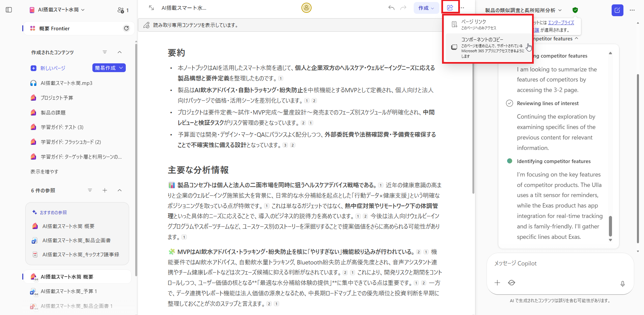Collapse the 作成されたコンテンツ section with its chevron
Screen dimensions: 644x315
coord(120,52)
